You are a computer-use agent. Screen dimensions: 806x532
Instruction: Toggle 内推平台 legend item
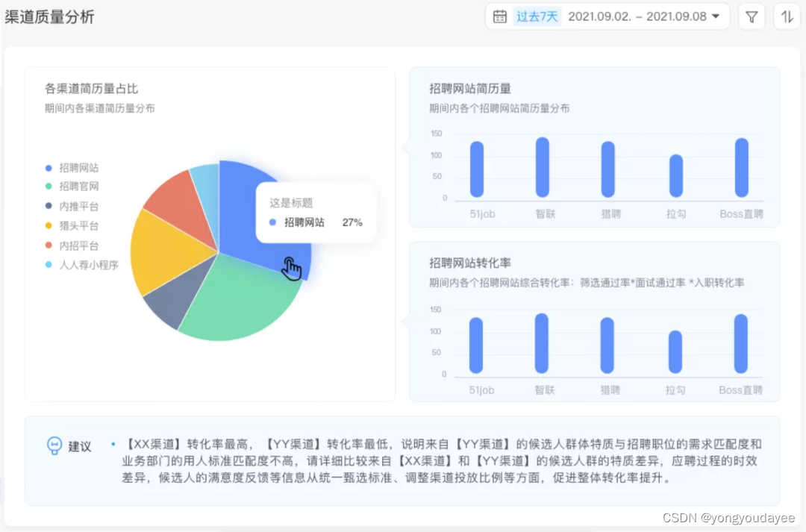click(72, 206)
